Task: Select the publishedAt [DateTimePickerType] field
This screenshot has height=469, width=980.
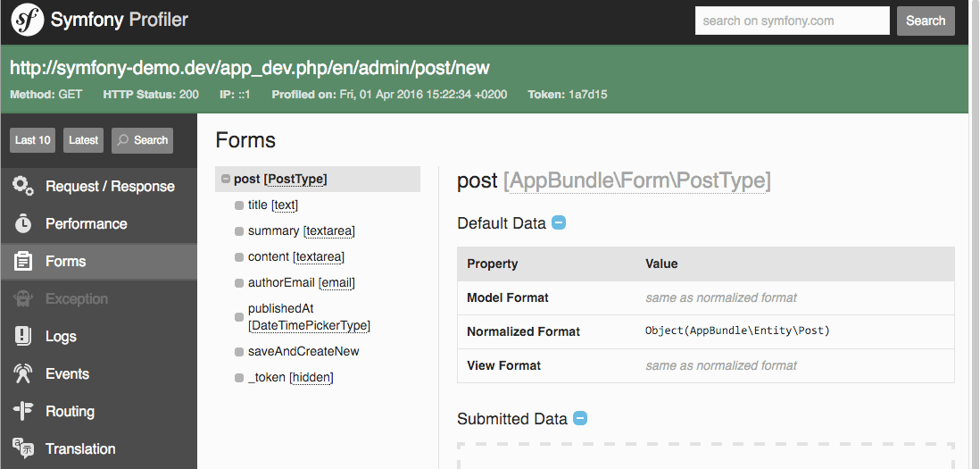Action: 309,317
